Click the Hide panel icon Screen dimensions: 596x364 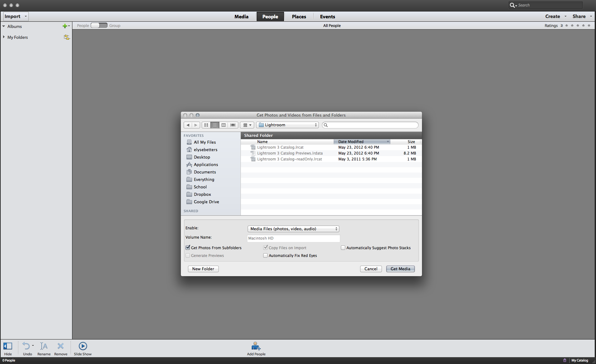point(8,346)
